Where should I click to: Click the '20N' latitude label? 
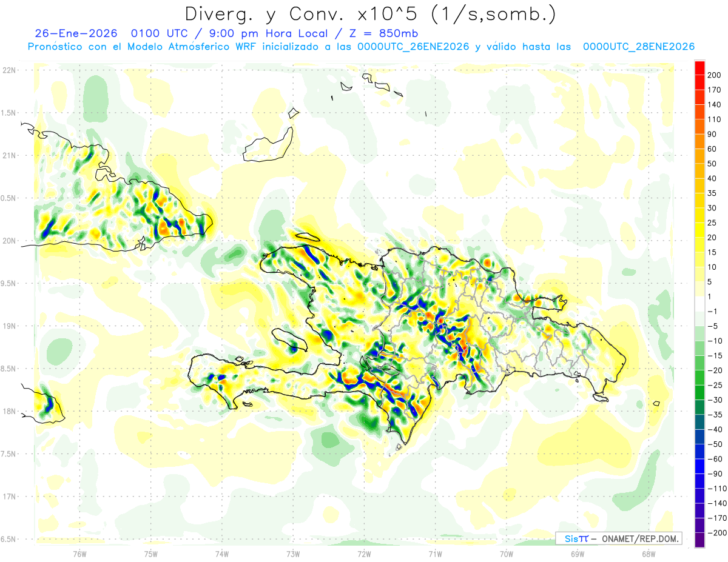click(10, 241)
